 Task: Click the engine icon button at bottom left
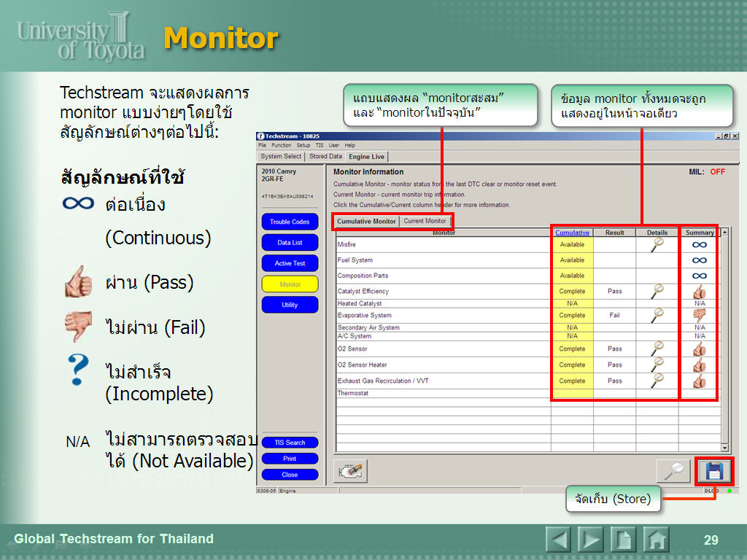point(350,472)
